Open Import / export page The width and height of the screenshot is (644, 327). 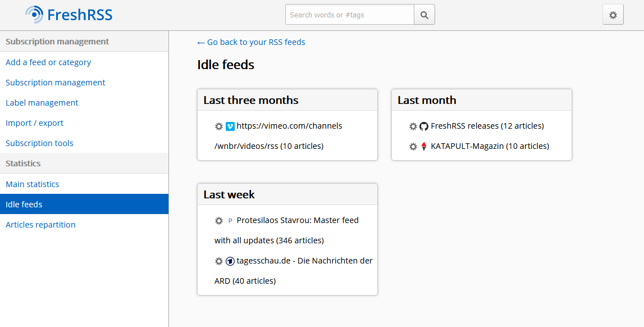[35, 123]
